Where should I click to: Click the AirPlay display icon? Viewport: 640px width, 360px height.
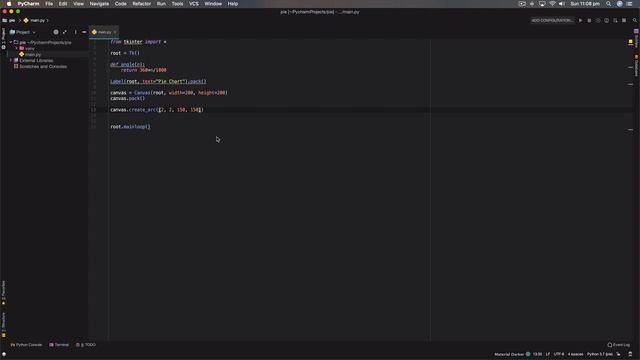pyautogui.click(x=542, y=4)
